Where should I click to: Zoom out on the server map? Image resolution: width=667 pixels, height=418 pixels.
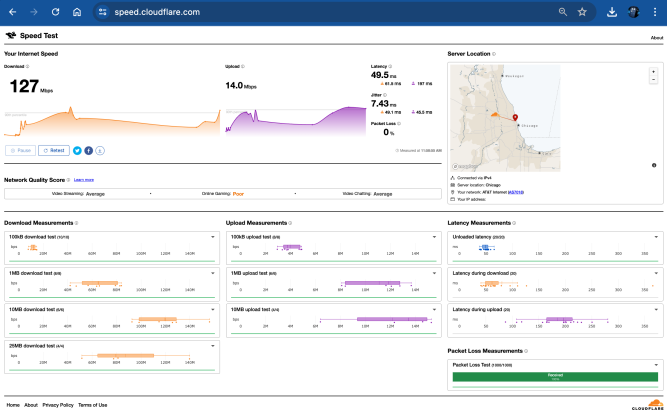tap(653, 80)
